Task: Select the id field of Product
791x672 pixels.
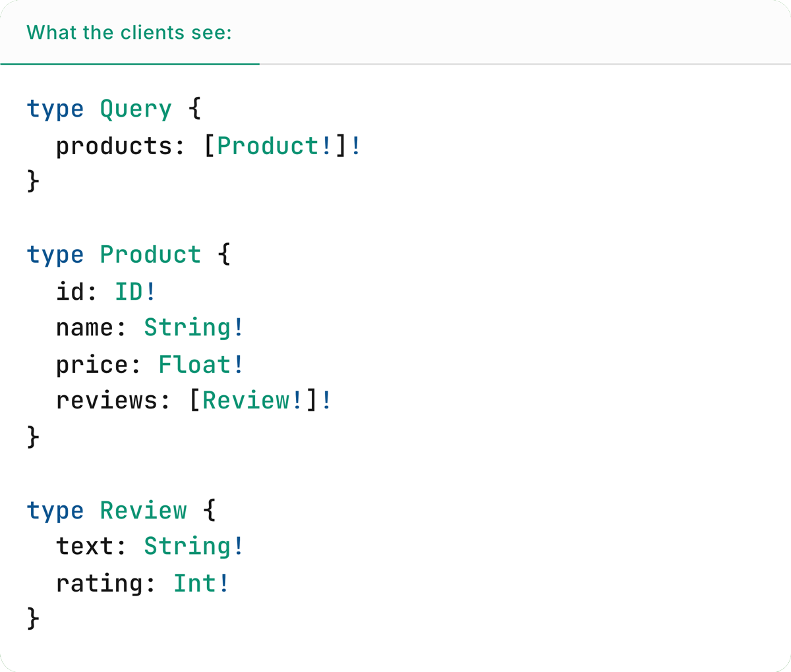Action: point(69,291)
